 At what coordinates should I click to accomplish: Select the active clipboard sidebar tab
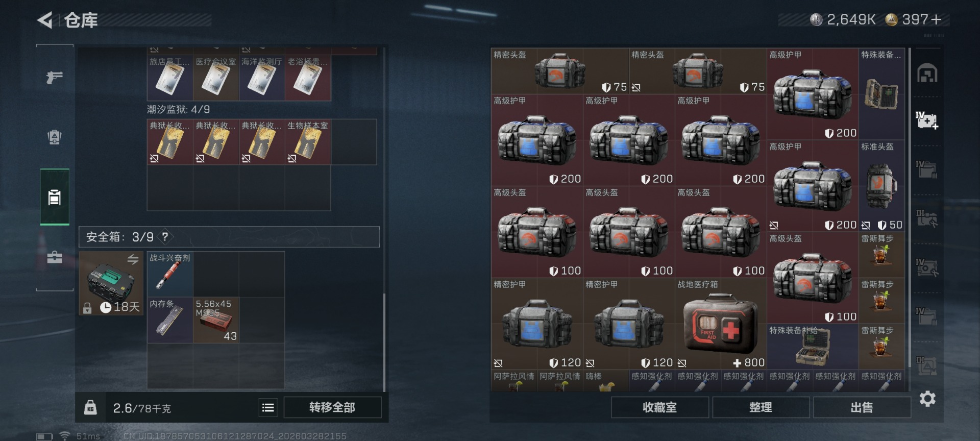pos(55,197)
